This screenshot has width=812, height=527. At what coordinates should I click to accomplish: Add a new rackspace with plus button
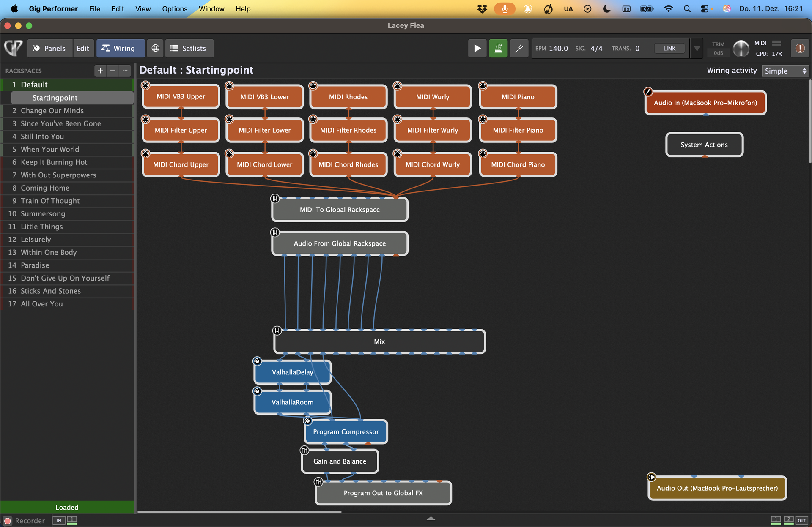tap(100, 71)
